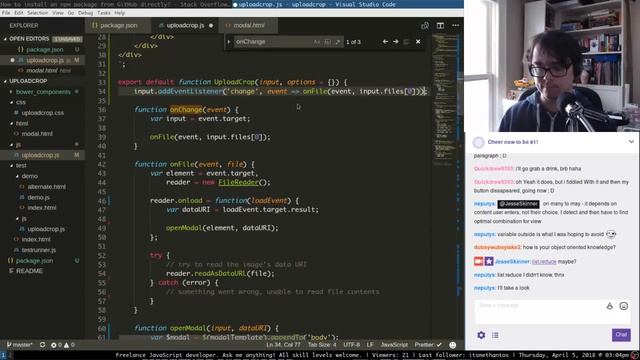Close the find widget
Screen dimensions: 640x360
[x=418, y=42]
